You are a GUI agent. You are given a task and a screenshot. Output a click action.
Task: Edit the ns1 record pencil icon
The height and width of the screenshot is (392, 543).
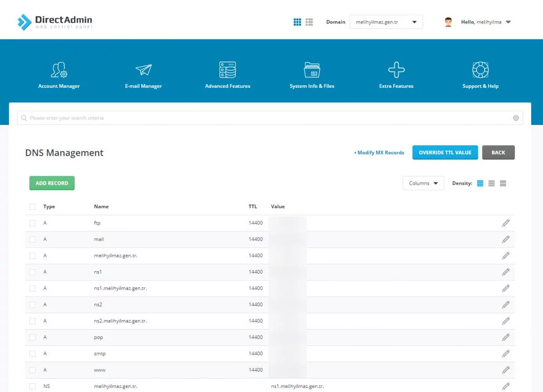coord(506,272)
